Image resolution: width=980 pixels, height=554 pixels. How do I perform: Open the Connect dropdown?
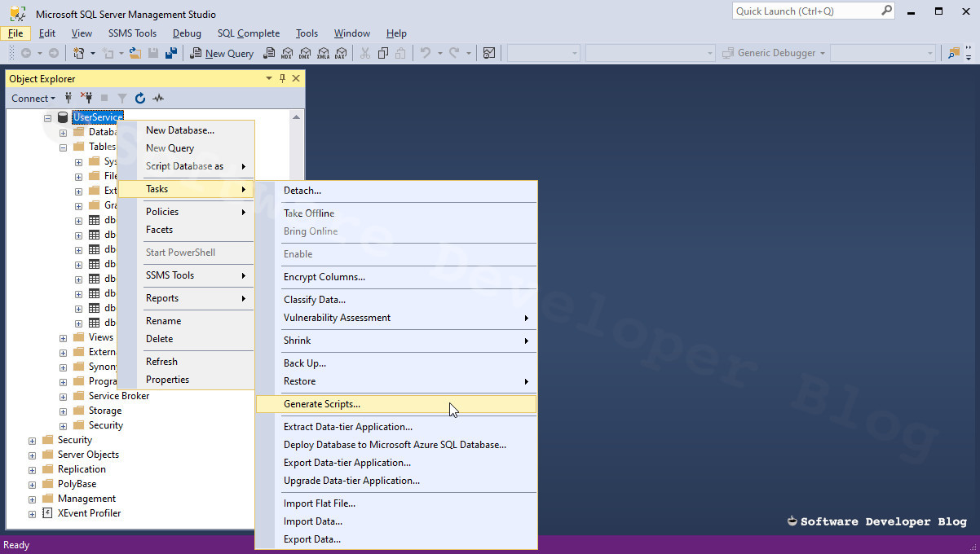click(33, 98)
